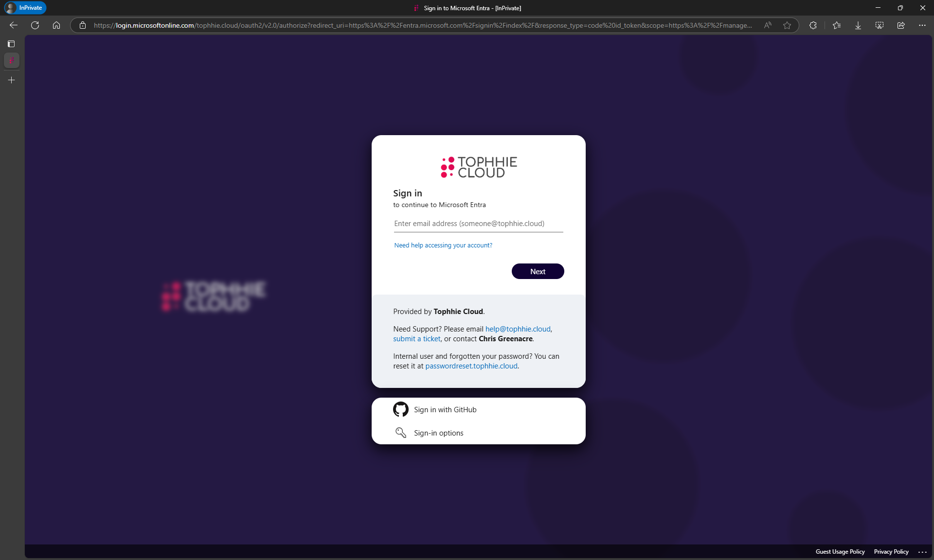The width and height of the screenshot is (934, 560).
Task: Minimize the browser window
Action: pyautogui.click(x=878, y=8)
